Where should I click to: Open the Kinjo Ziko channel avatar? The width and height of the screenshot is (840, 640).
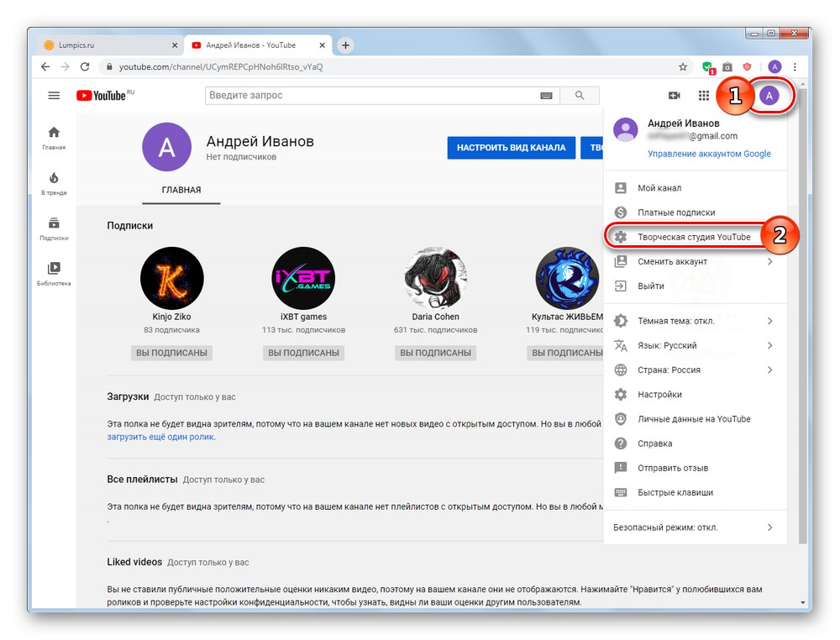171,278
